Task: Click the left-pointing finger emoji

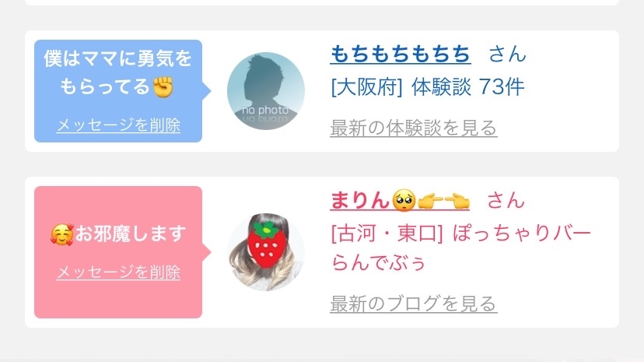Action: coord(457,202)
